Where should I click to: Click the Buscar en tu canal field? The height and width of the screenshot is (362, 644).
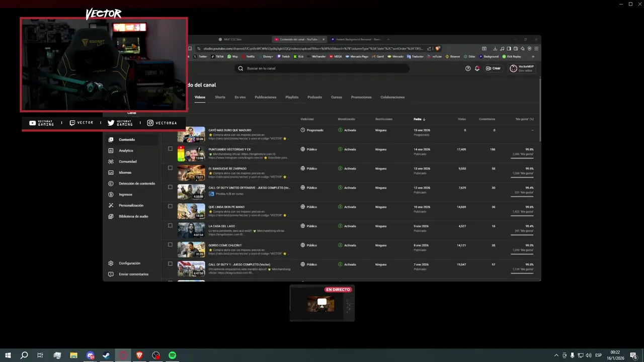(322, 68)
